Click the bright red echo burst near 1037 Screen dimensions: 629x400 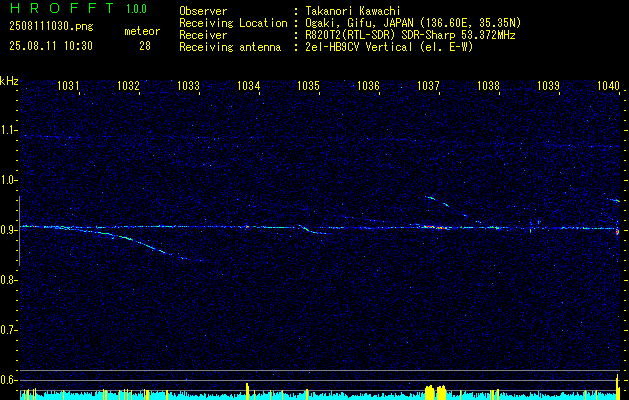(x=436, y=227)
